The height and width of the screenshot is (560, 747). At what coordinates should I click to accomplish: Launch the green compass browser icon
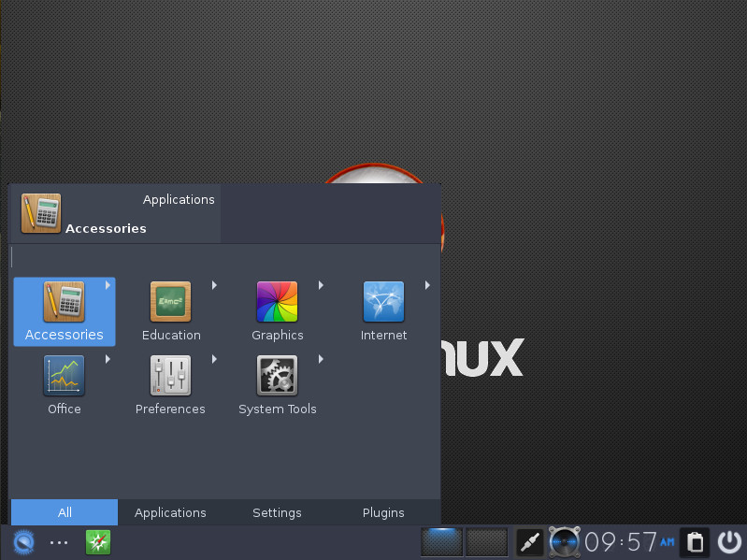[x=98, y=542]
